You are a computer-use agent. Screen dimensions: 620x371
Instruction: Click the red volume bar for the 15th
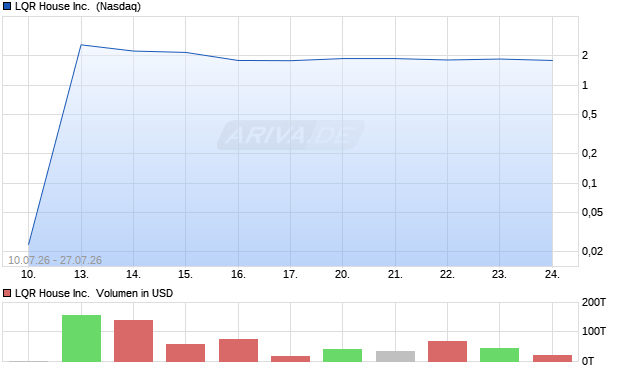pos(185,353)
